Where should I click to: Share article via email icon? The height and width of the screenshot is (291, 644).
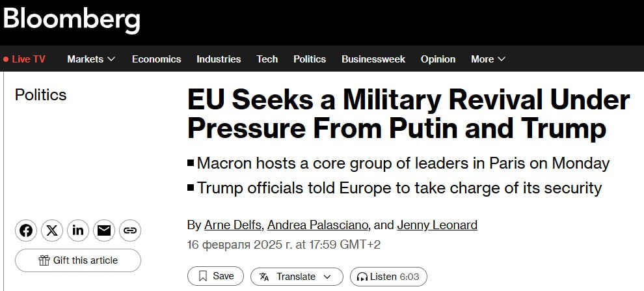click(x=104, y=230)
